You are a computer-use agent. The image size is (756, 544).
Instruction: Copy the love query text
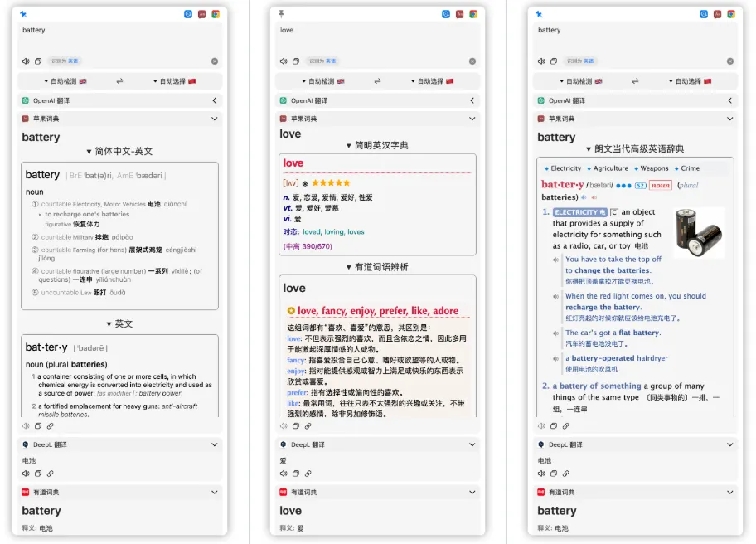click(295, 61)
